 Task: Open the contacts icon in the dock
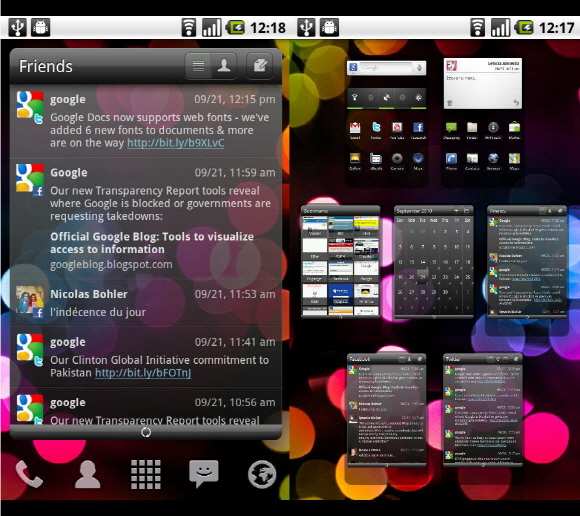87,474
